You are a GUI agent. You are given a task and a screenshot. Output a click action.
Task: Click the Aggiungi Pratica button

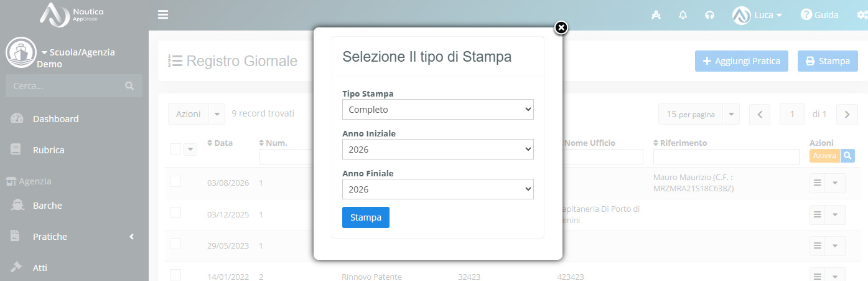(x=742, y=61)
